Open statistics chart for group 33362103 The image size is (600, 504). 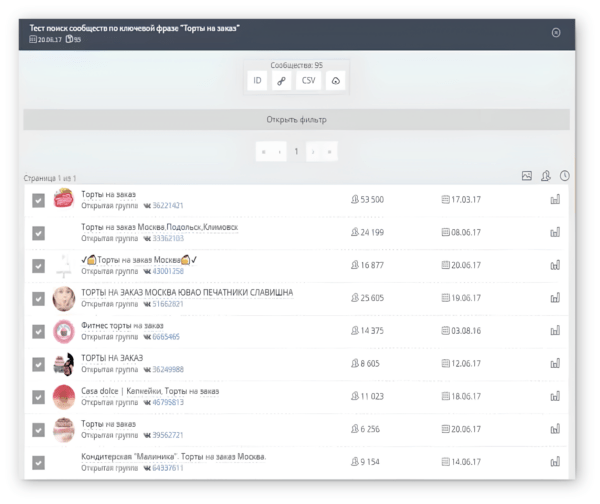pos(555,232)
